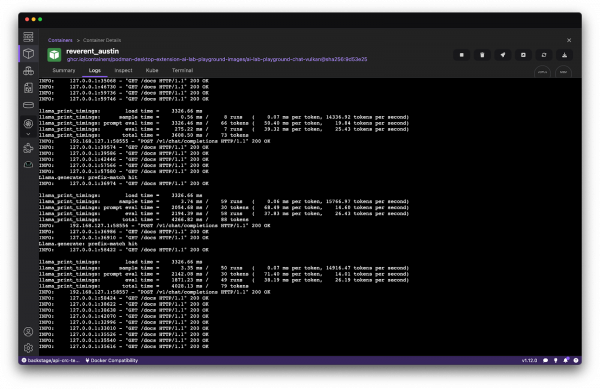This screenshot has height=389, width=600.
Task: Click the memory usage gauge circle
Action: pos(563,72)
